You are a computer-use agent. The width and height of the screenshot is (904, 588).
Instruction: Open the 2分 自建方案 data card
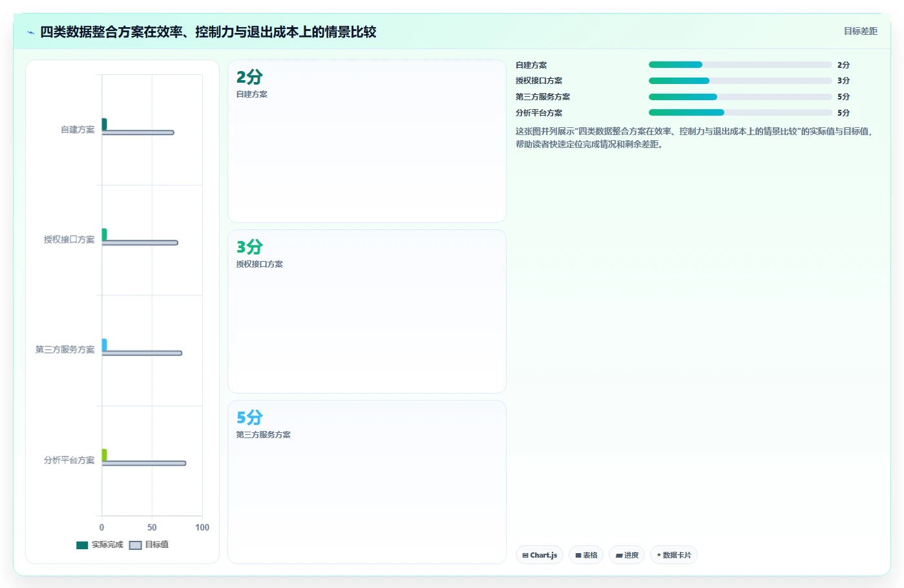[367, 142]
